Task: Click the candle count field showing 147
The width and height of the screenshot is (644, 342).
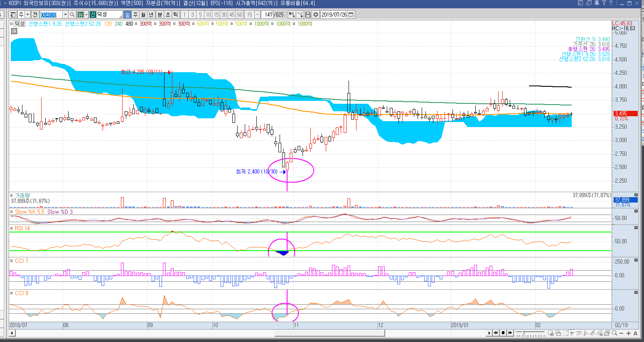Action: (x=268, y=15)
